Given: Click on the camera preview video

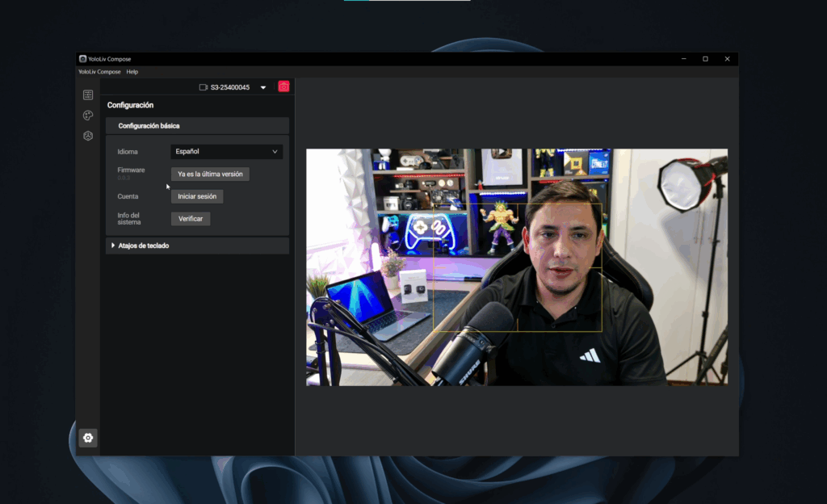Looking at the screenshot, I should pos(516,267).
